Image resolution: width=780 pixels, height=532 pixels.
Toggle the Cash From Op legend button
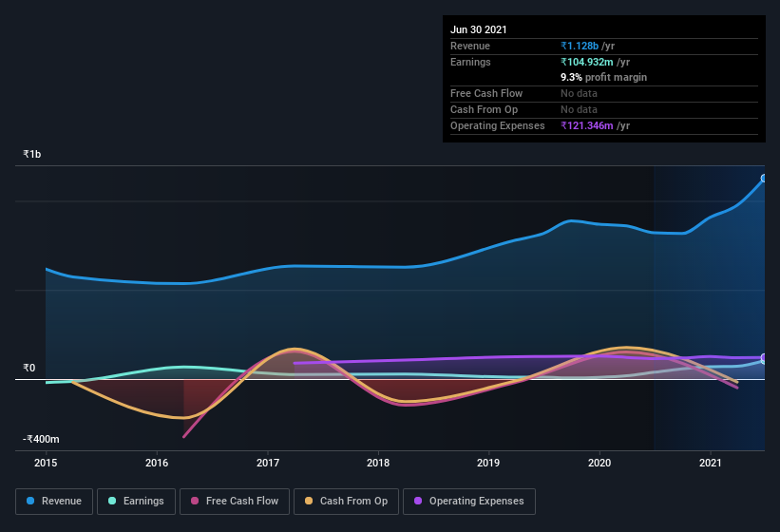[x=346, y=502]
